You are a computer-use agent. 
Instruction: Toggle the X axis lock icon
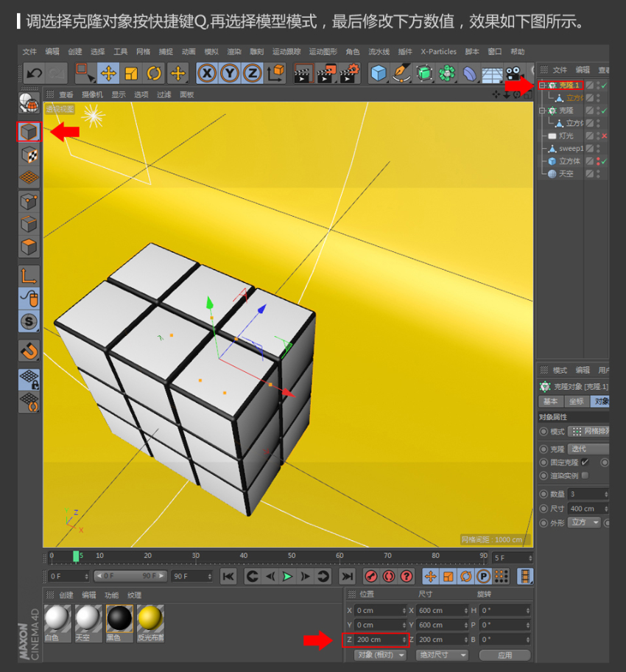click(208, 73)
